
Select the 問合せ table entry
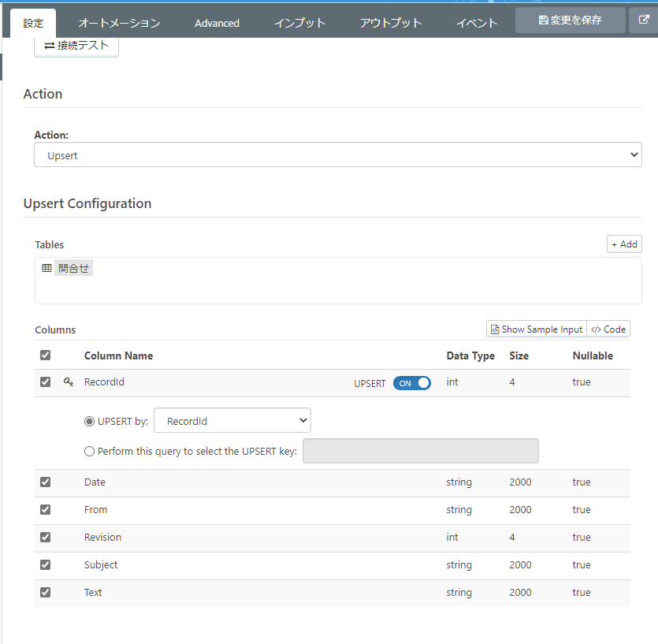73,268
